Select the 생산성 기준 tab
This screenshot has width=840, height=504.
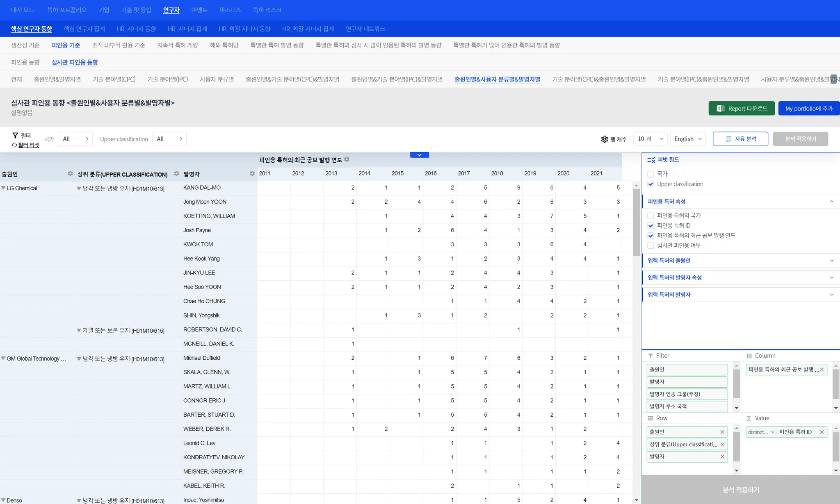pos(25,45)
